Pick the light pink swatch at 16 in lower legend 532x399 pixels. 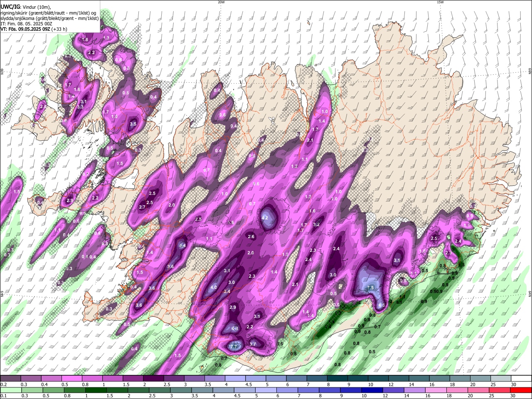pos(436,390)
